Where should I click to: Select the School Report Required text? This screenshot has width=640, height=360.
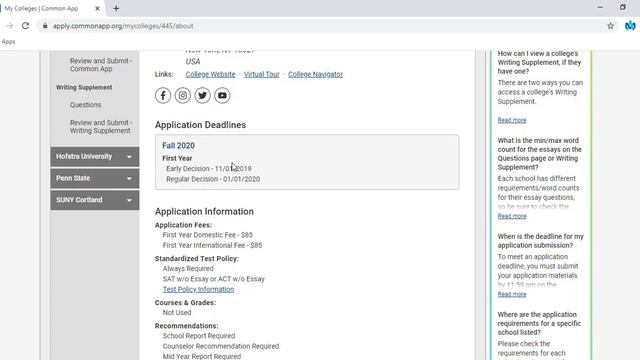[x=199, y=336]
